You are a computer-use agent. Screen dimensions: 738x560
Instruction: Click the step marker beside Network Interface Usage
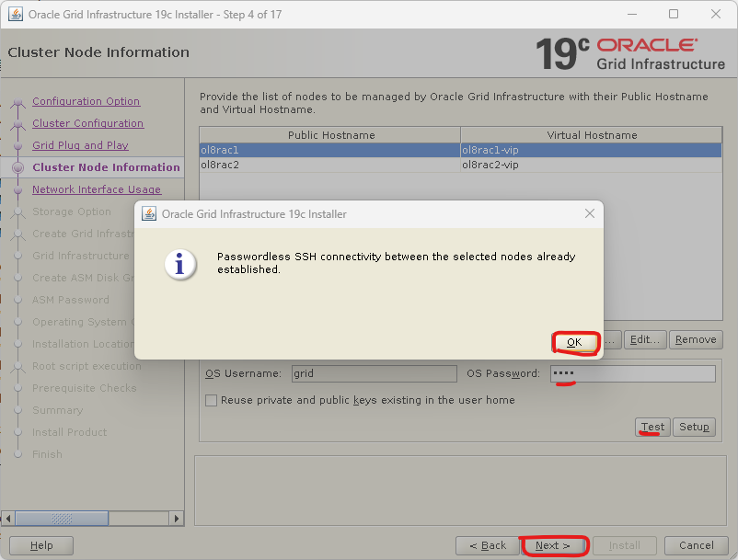(17, 190)
